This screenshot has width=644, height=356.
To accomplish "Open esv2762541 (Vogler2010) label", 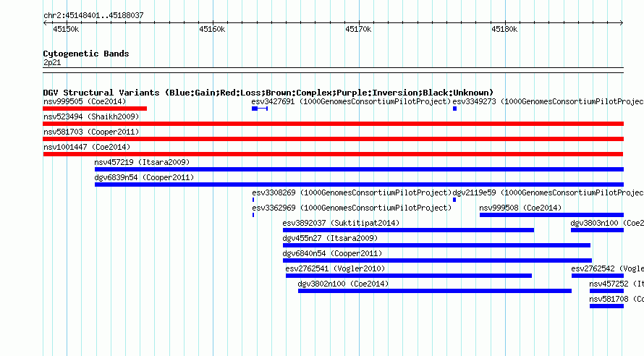I will point(335,268).
